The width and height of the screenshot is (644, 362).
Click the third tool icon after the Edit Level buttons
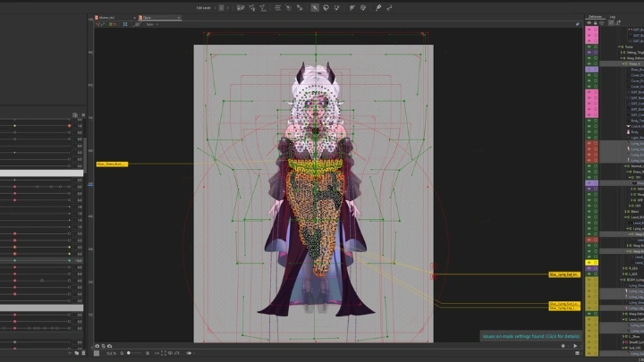263,7
